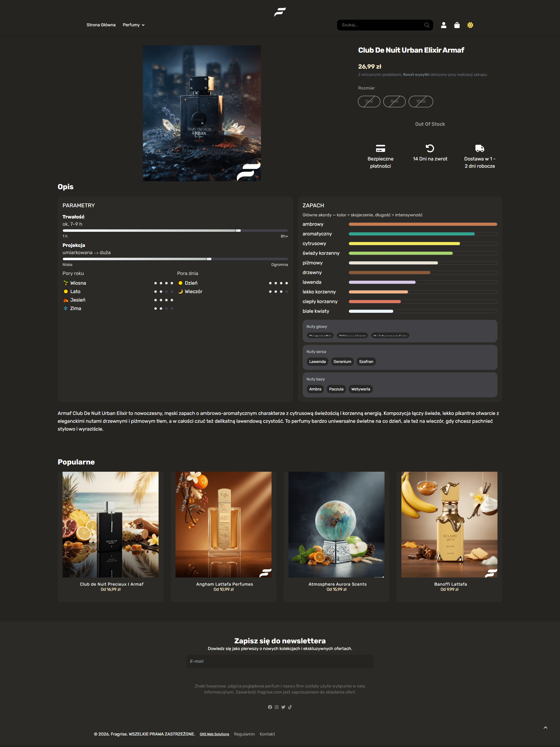Expand the Perfumy dropdown menu
This screenshot has width=560, height=747.
[134, 25]
